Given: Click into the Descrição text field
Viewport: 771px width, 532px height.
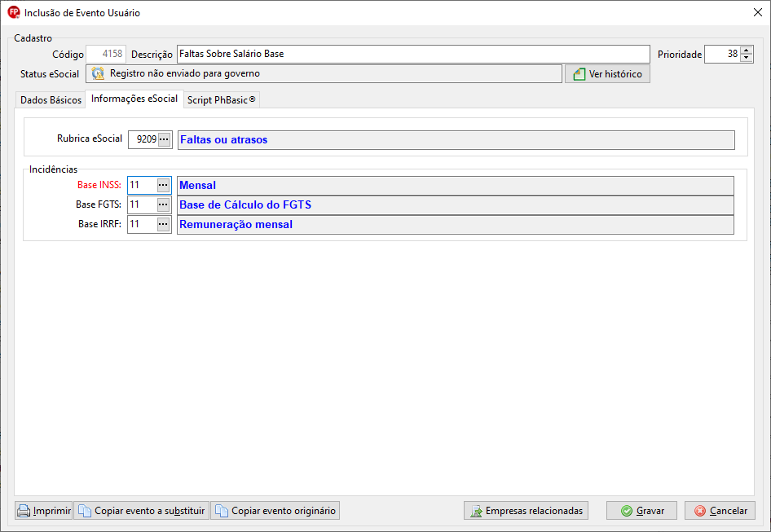Looking at the screenshot, I should pos(413,54).
